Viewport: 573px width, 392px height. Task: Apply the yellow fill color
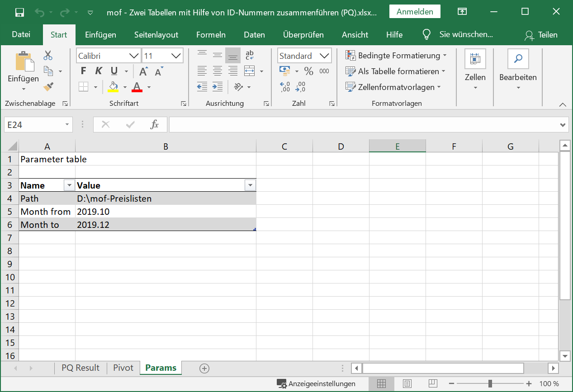click(x=113, y=87)
